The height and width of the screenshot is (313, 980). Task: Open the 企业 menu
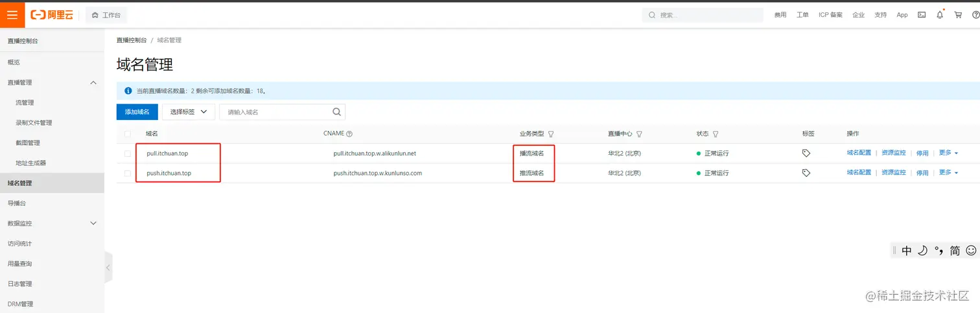[x=859, y=15]
